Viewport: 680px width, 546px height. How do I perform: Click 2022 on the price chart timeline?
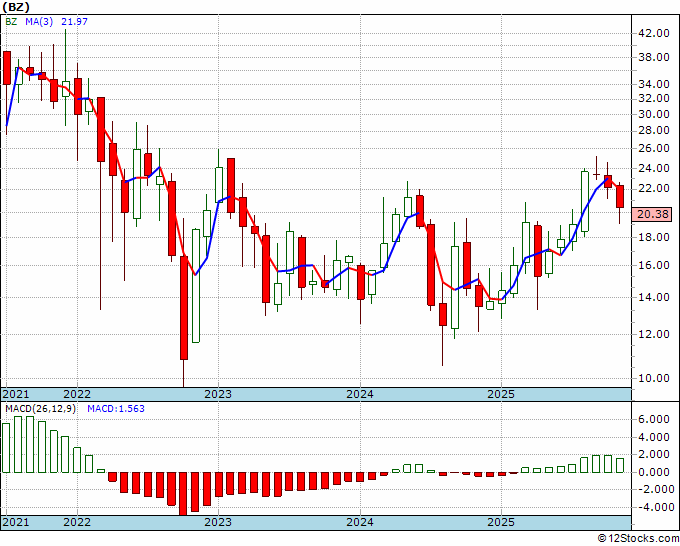77,394
